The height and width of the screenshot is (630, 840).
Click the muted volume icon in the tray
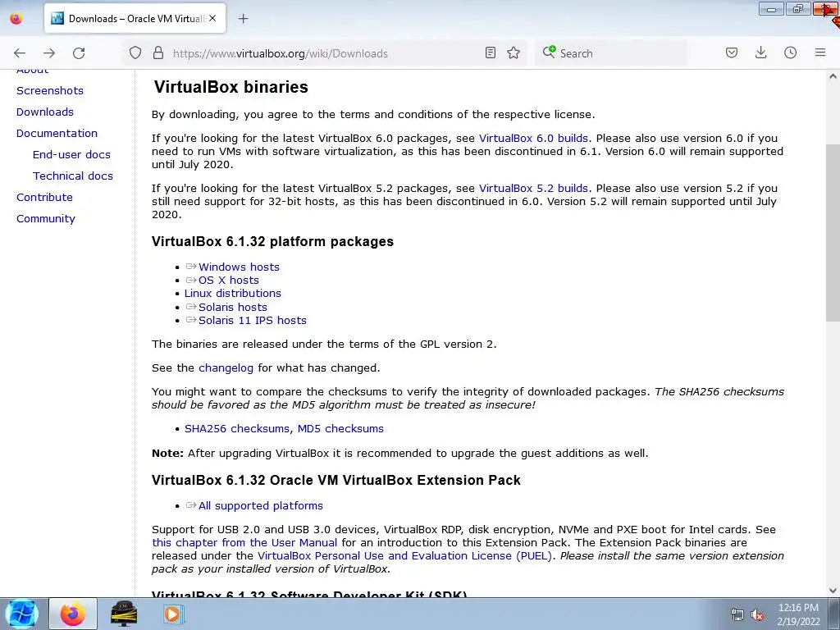pos(757,615)
